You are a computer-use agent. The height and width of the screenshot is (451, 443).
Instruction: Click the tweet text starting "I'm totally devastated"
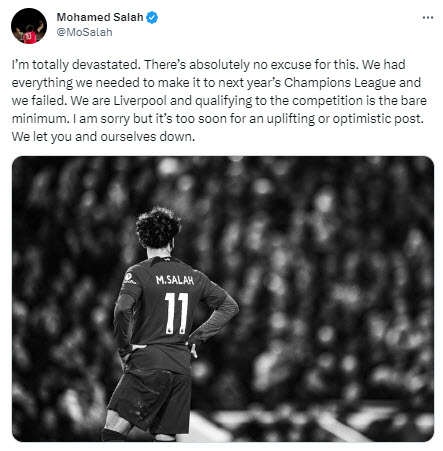pyautogui.click(x=219, y=100)
